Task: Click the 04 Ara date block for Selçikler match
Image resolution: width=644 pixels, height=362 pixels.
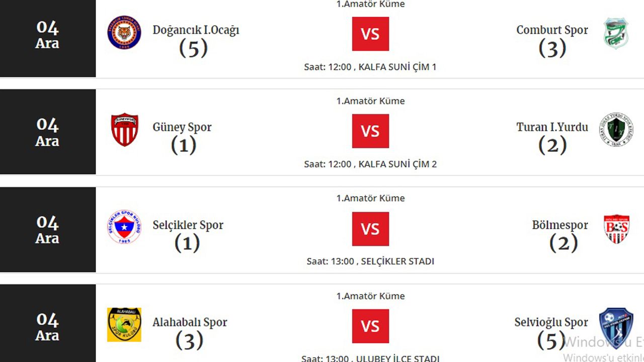Action: (48, 230)
